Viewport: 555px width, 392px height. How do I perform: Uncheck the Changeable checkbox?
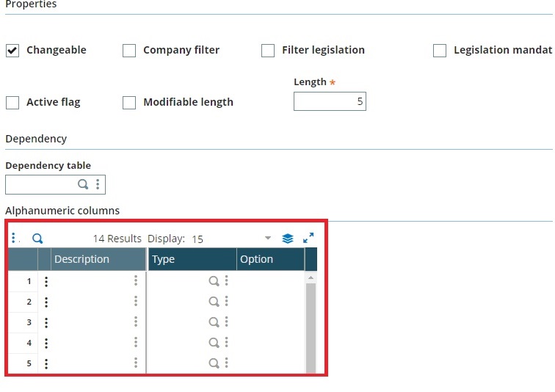coord(12,51)
